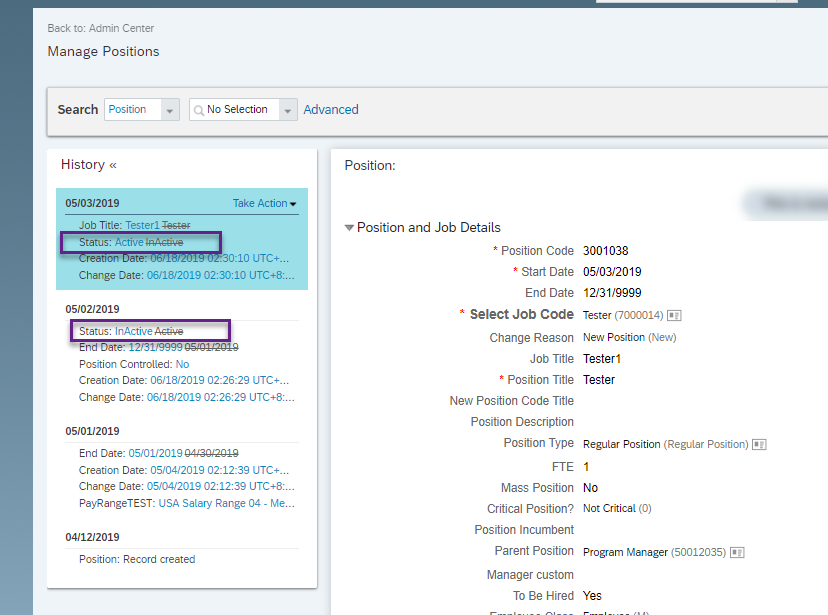
Task: Click Job Title: Tester1 change entry
Action: [135, 225]
